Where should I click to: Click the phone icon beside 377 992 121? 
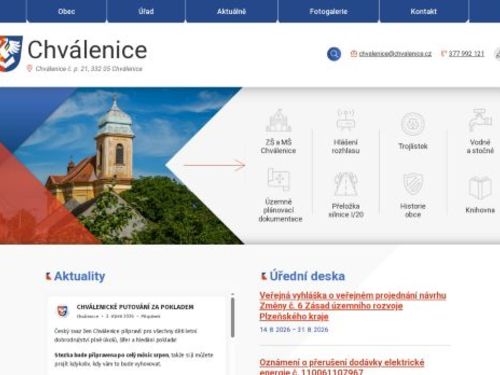(x=444, y=53)
